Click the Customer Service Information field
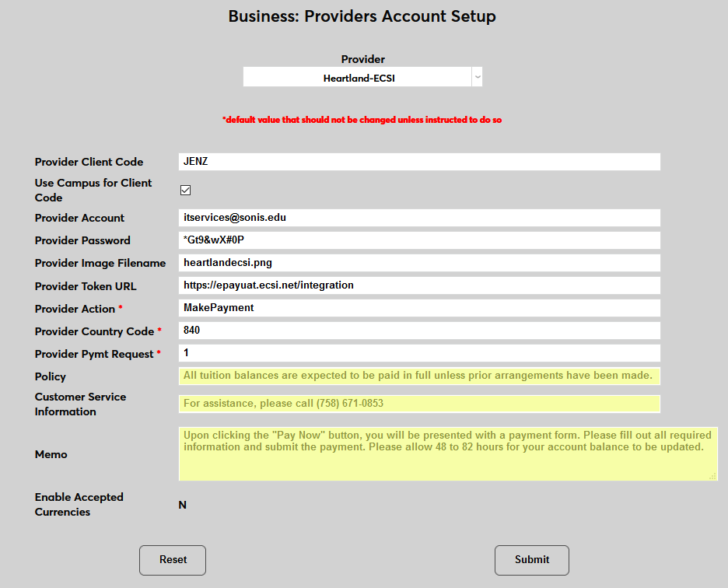This screenshot has height=588, width=728. (x=419, y=404)
